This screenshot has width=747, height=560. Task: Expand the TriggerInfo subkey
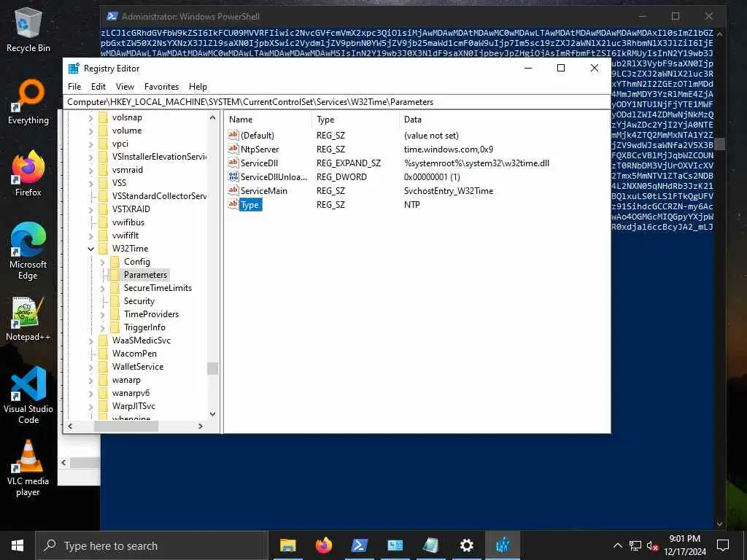click(102, 327)
